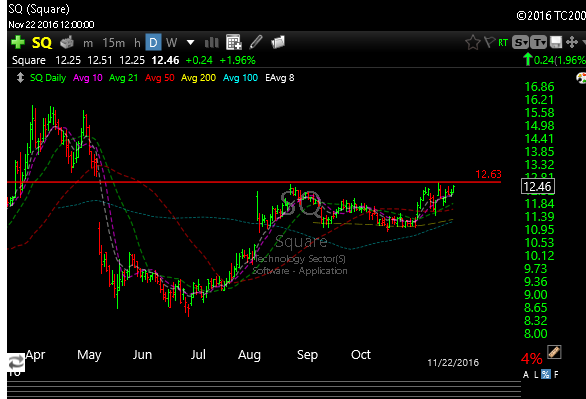
Task: Click the white EAvg 8 legend label
Action: coord(280,78)
